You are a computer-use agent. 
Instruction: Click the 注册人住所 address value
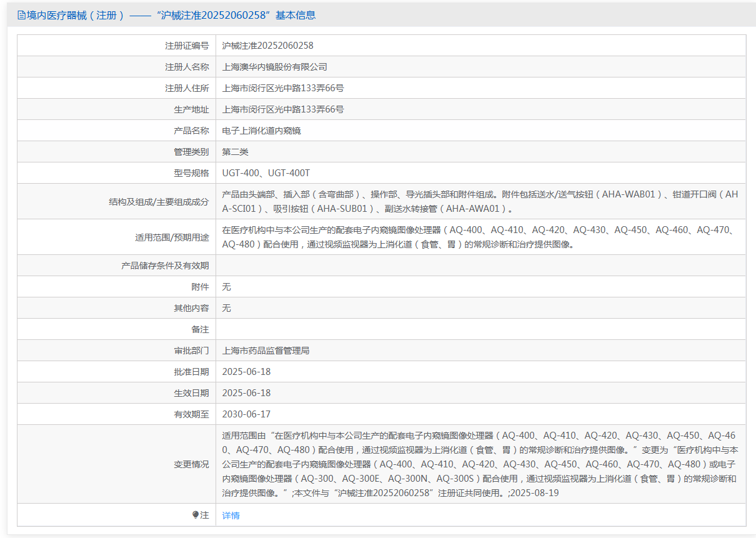click(282, 88)
